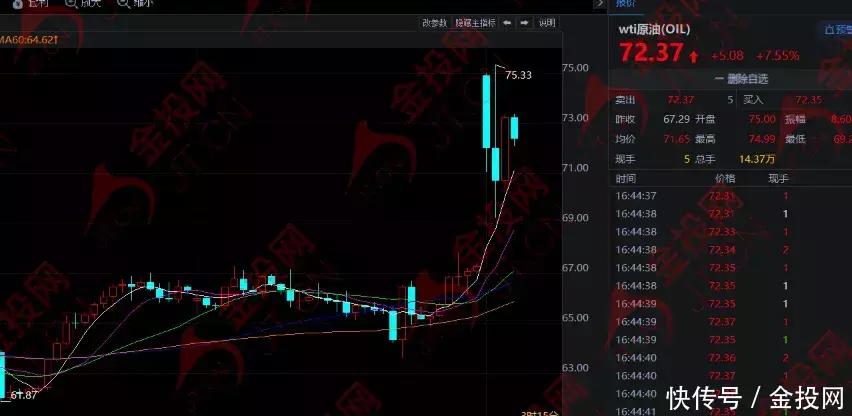Click the red up-arrow beside 72.37
852x416 pixels.
pyautogui.click(x=694, y=56)
